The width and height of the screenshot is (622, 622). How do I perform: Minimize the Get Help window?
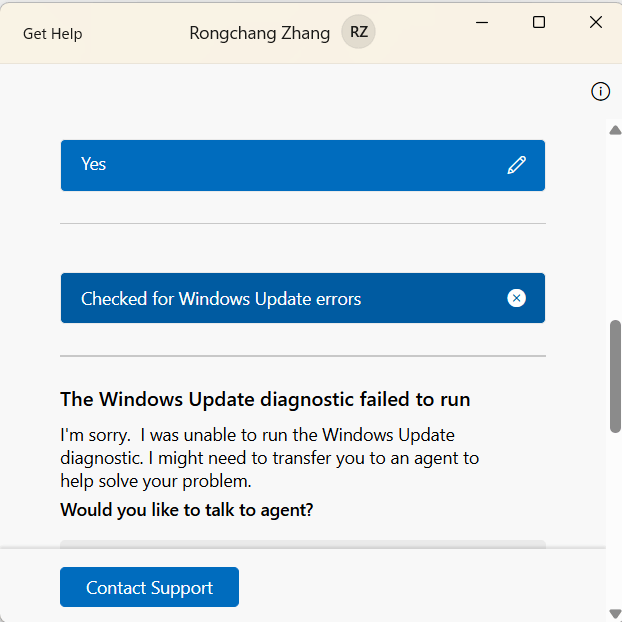pos(482,23)
